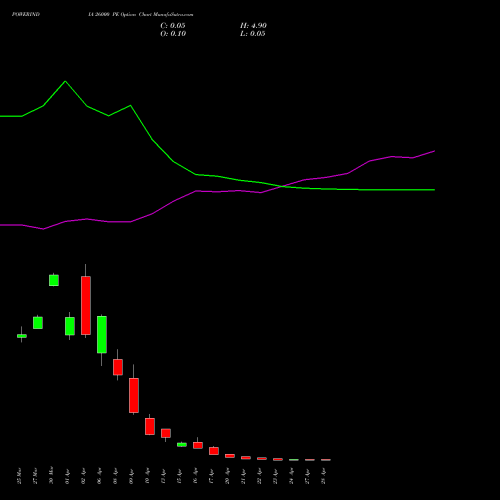
Task: Click the large green candlestick above 06 Apr
Action: (x=102, y=334)
